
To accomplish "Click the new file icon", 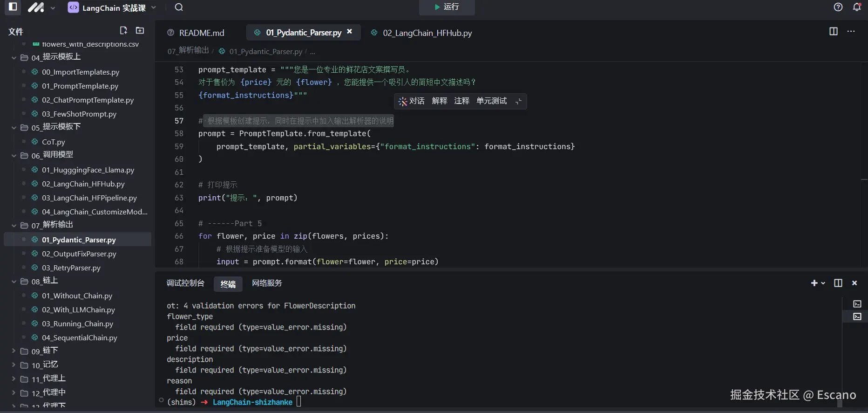I will pyautogui.click(x=123, y=30).
